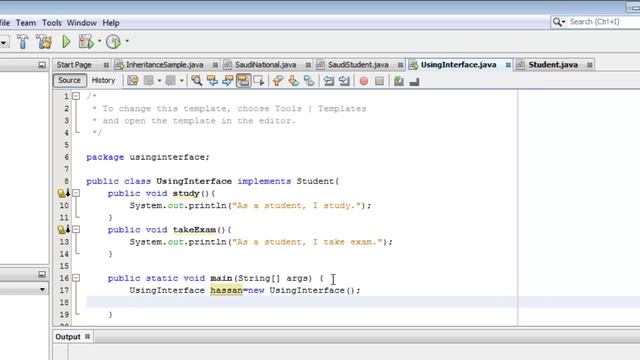Open the Debug Project dropdown arrow
The width and height of the screenshot is (640, 360).
[x=99, y=41]
